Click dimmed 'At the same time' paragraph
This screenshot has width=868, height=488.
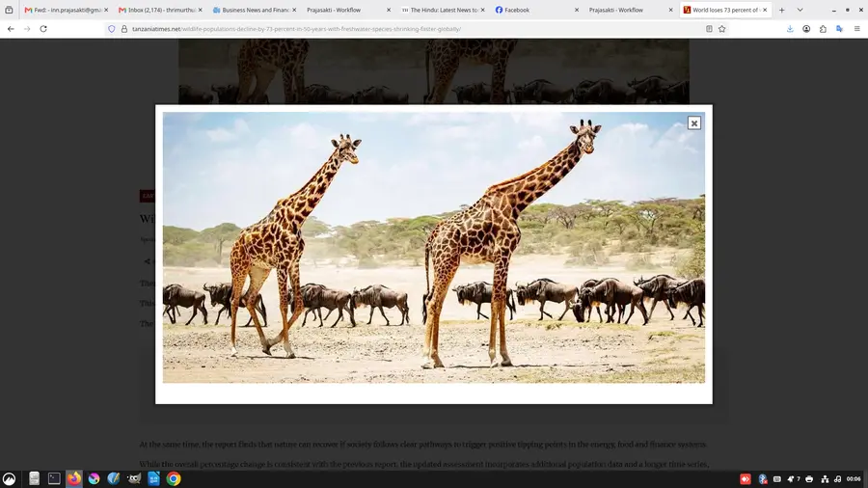(x=423, y=445)
